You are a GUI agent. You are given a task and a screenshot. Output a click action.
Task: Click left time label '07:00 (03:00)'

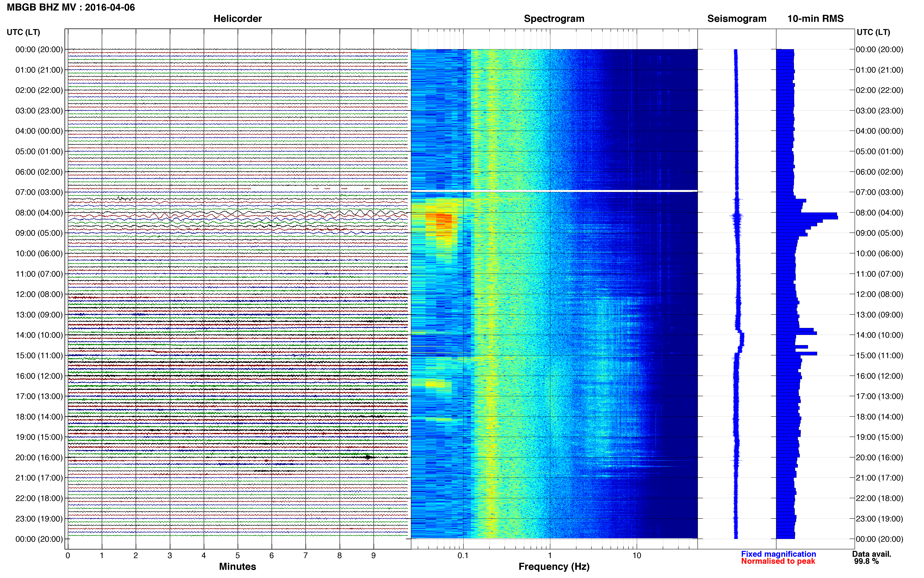(x=39, y=192)
